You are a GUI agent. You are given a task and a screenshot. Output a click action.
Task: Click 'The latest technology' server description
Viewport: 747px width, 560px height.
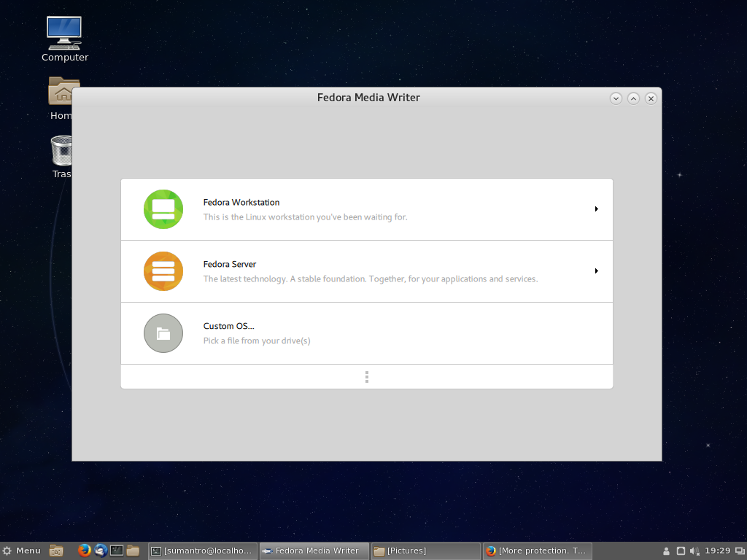tap(371, 279)
